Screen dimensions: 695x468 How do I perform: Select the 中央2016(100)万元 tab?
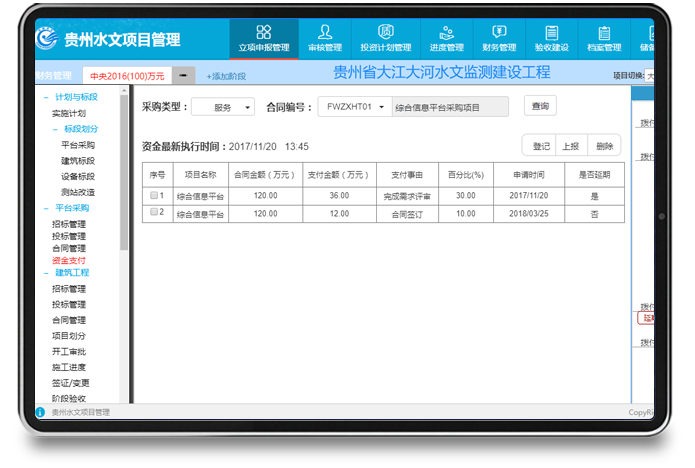coord(126,75)
